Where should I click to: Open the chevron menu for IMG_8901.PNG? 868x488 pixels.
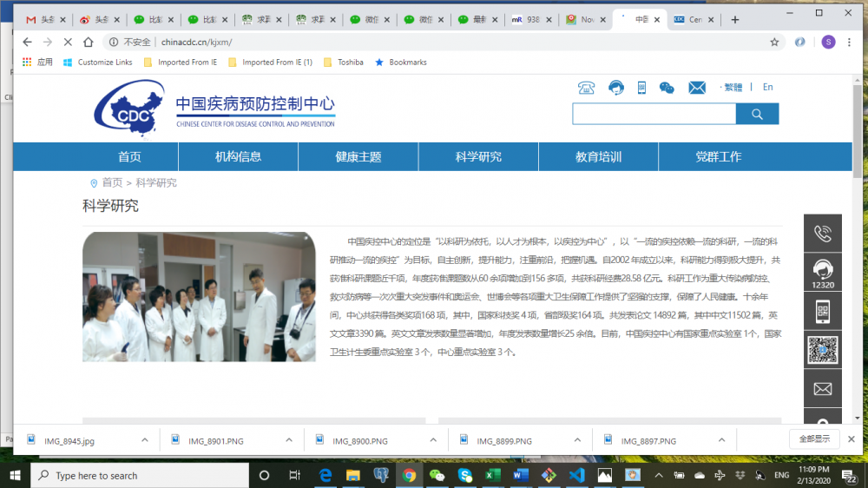point(289,441)
